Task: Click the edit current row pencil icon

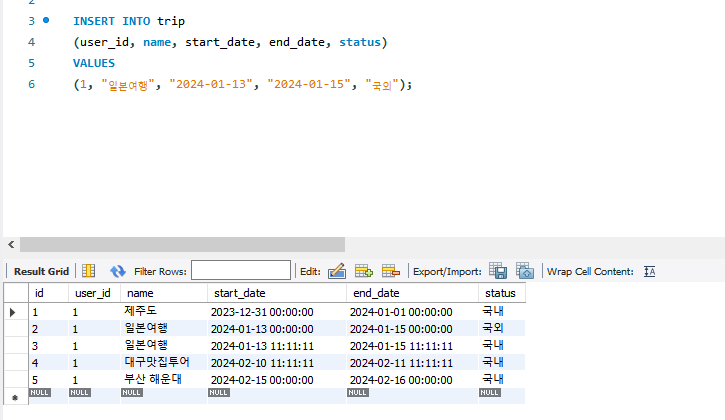Action: point(337,271)
